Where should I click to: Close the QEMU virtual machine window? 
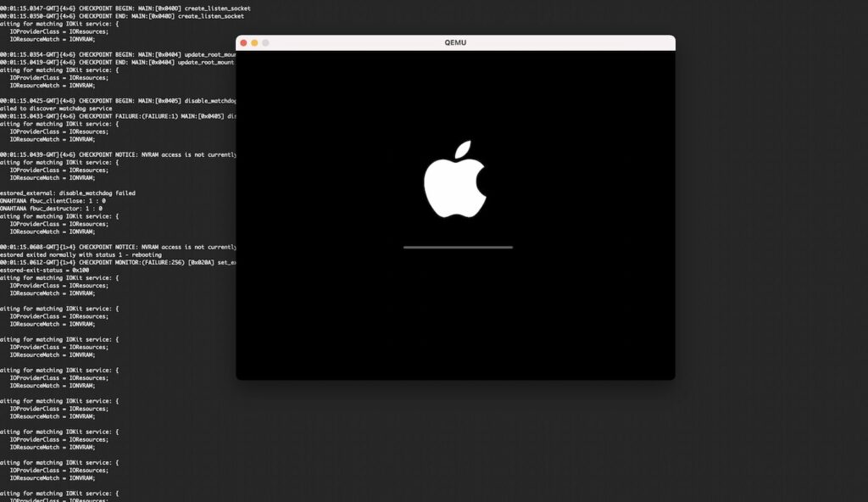pos(244,42)
